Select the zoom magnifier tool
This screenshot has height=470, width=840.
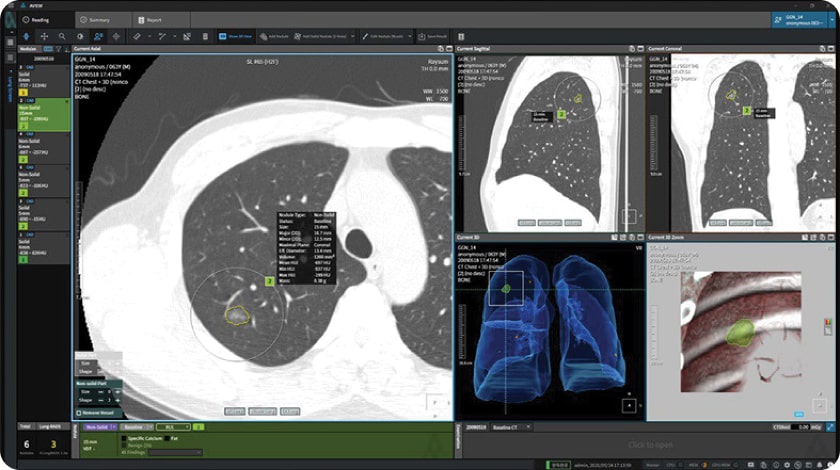pyautogui.click(x=63, y=36)
